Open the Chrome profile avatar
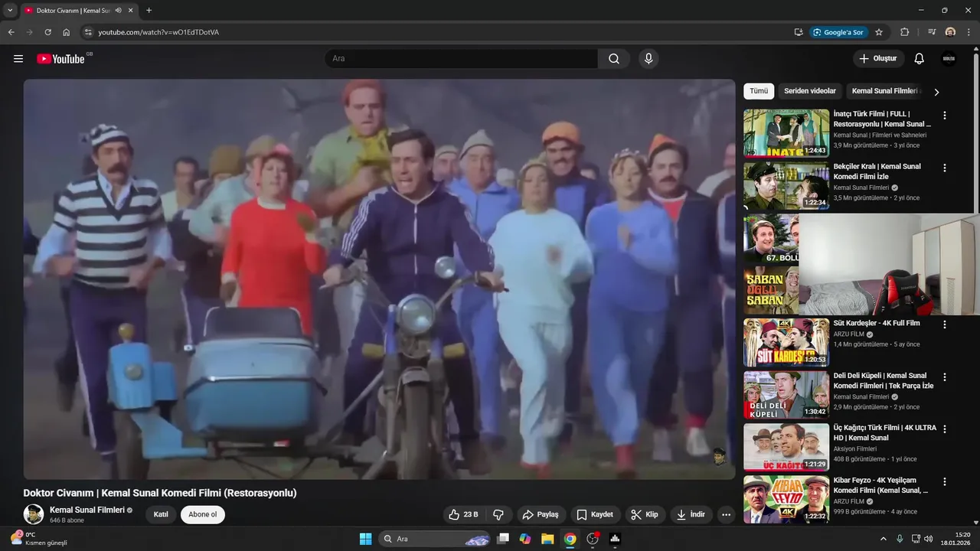980x551 pixels. pos(950,32)
